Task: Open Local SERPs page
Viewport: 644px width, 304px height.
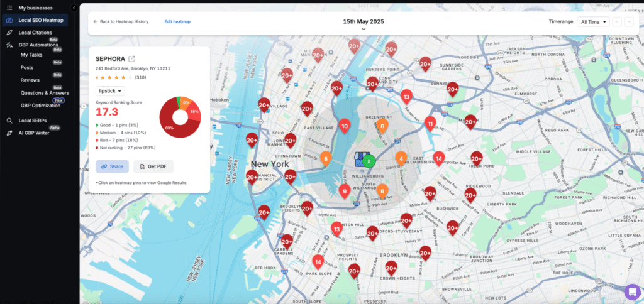Action: pos(33,121)
